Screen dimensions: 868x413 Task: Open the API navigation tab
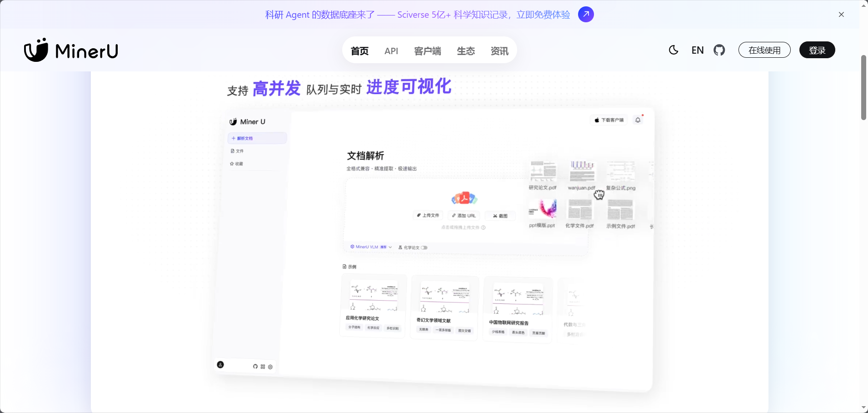391,51
